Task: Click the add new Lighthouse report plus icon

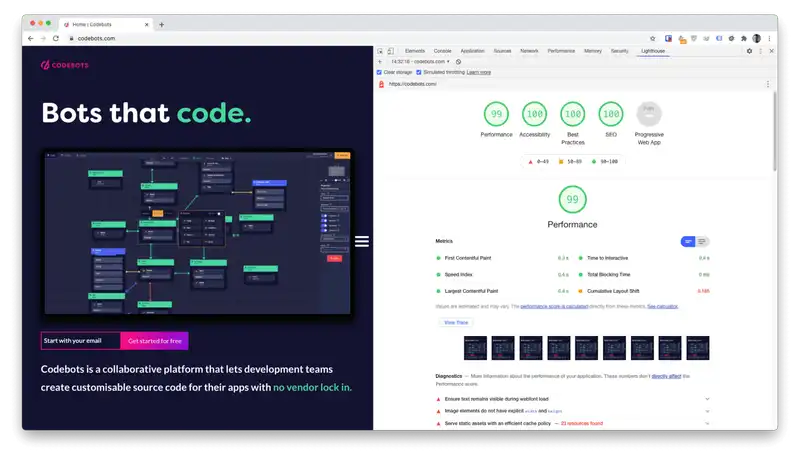Action: (x=381, y=61)
